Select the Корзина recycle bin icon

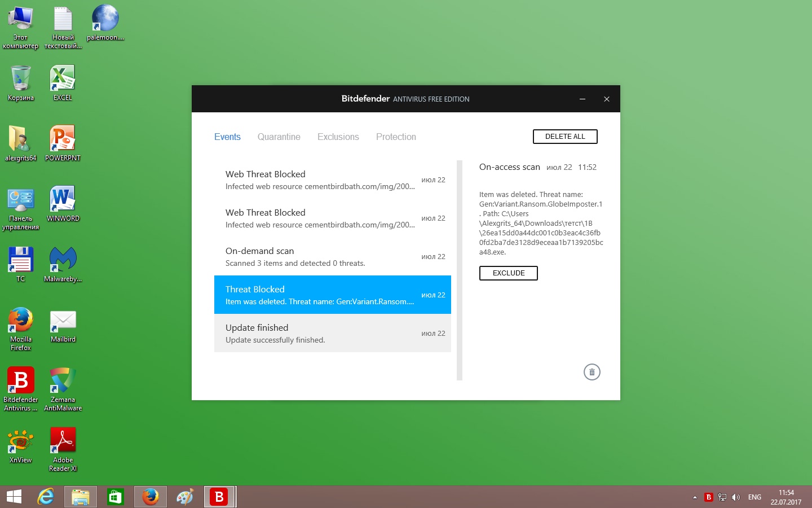coord(21,83)
